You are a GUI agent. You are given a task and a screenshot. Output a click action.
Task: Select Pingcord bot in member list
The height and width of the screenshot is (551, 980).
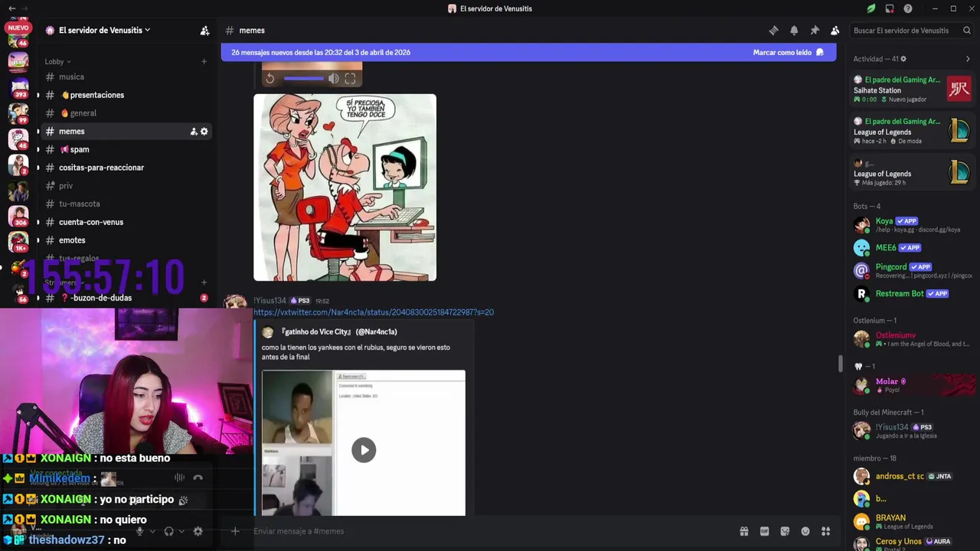[x=912, y=271]
